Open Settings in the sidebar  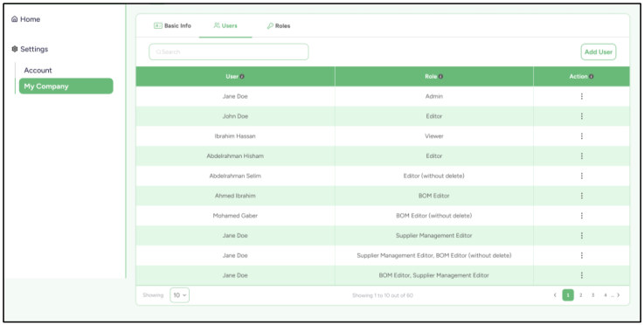point(30,49)
